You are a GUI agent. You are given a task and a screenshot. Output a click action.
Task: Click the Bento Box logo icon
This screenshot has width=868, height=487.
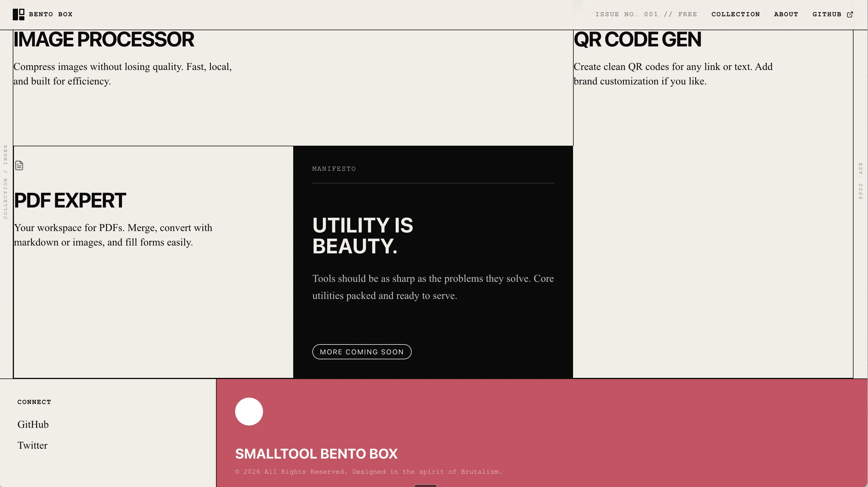pos(19,15)
